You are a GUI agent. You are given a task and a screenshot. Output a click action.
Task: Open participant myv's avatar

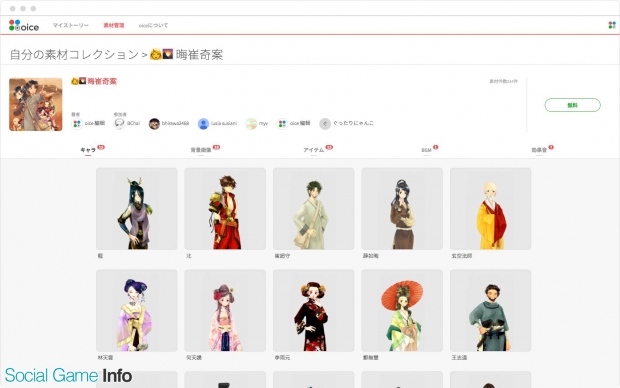pos(251,124)
